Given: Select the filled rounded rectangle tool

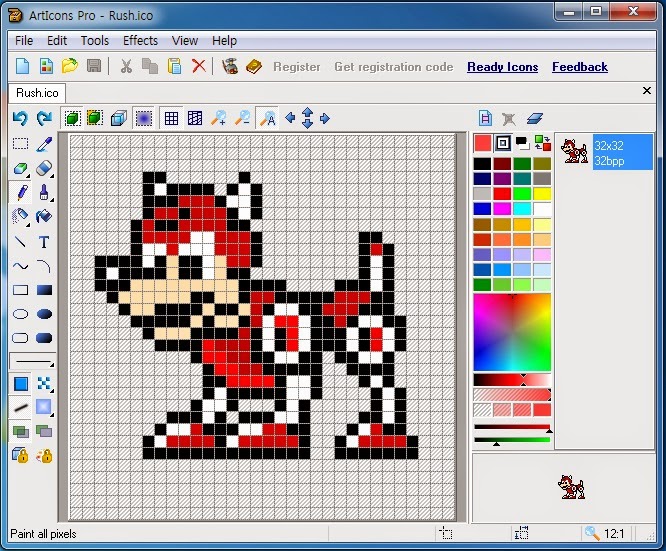Looking at the screenshot, I should [x=44, y=338].
